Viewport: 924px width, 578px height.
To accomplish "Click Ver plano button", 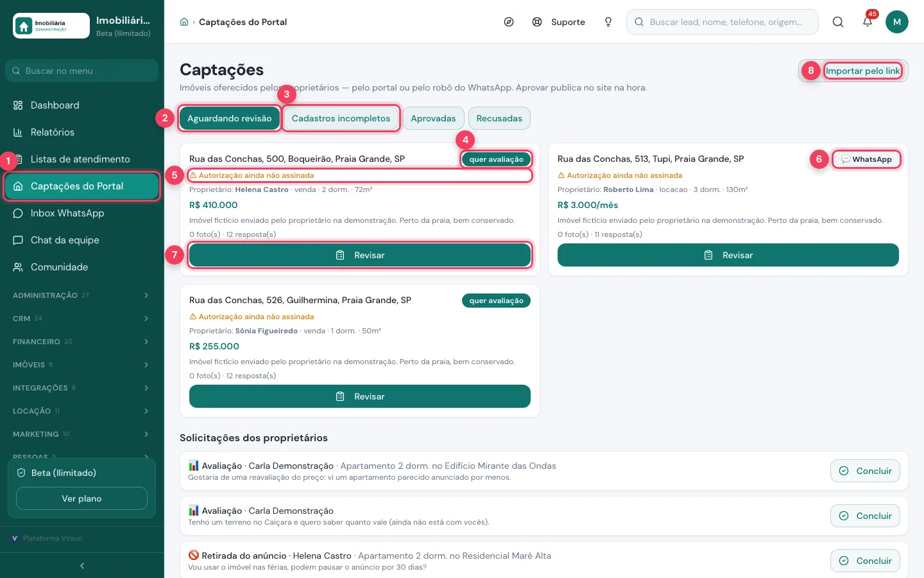I will coord(81,498).
